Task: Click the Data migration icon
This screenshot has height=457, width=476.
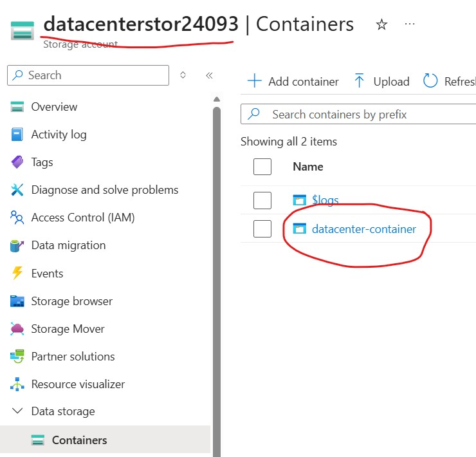Action: [17, 245]
